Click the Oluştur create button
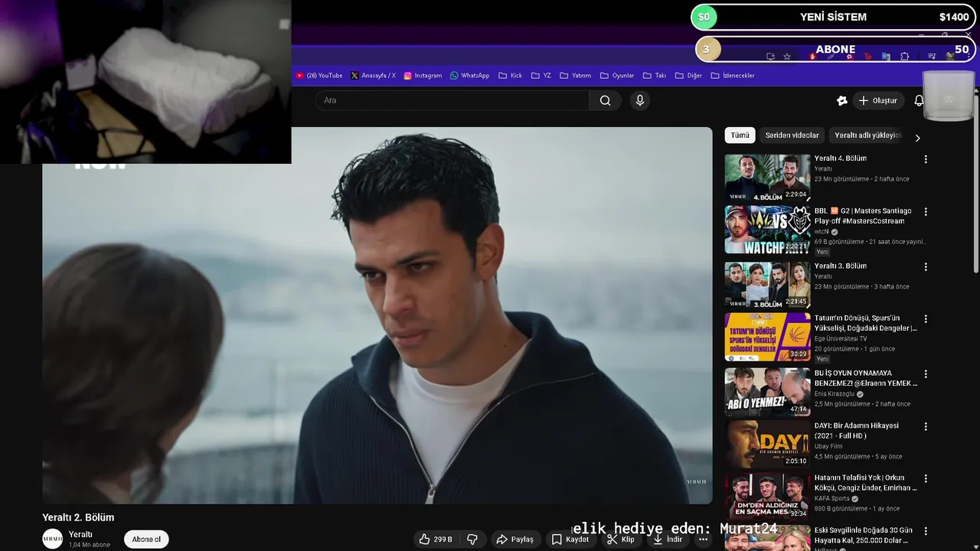Viewport: 980px width, 551px height. point(877,100)
